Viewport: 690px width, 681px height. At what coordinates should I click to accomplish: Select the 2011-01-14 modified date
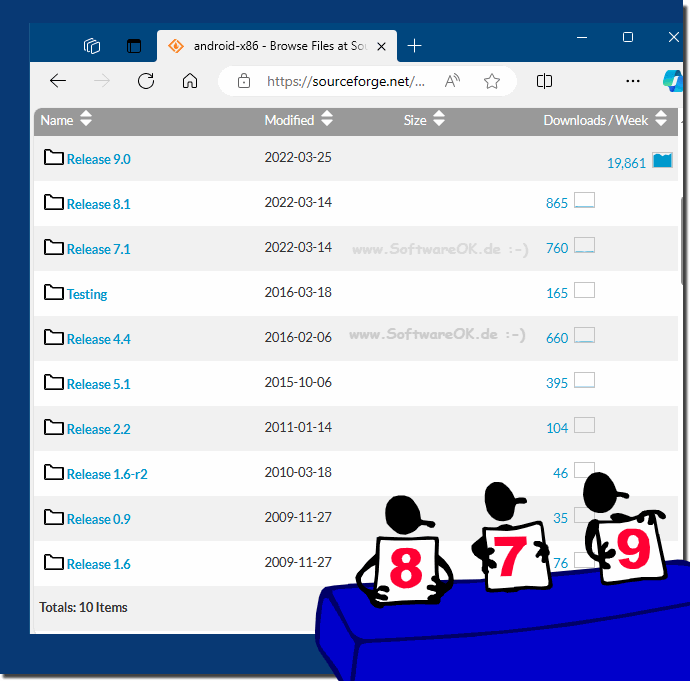click(298, 428)
